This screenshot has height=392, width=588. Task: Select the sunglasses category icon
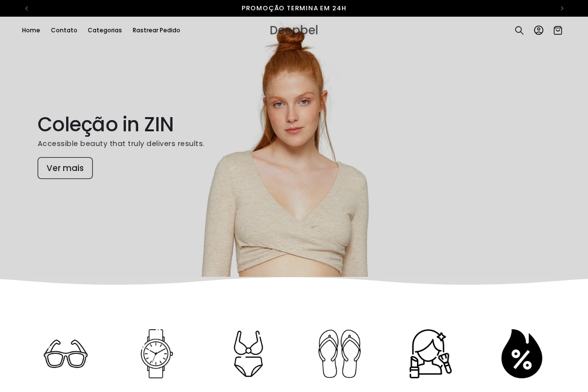click(66, 353)
